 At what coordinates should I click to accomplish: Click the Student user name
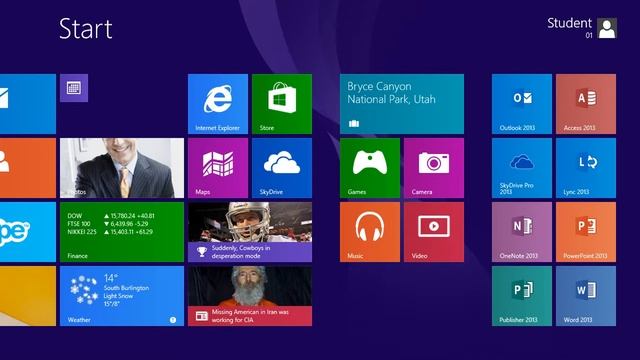pos(569,23)
